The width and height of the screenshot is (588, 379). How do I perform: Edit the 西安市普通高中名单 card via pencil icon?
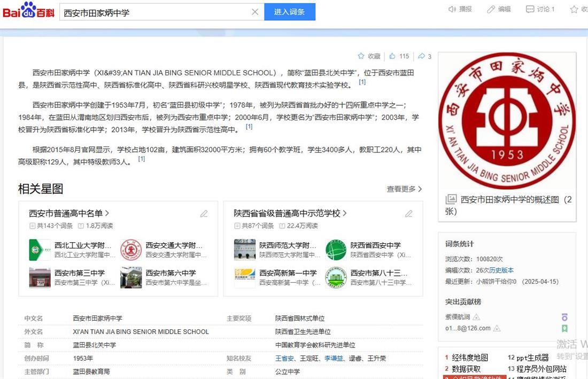pos(204,214)
